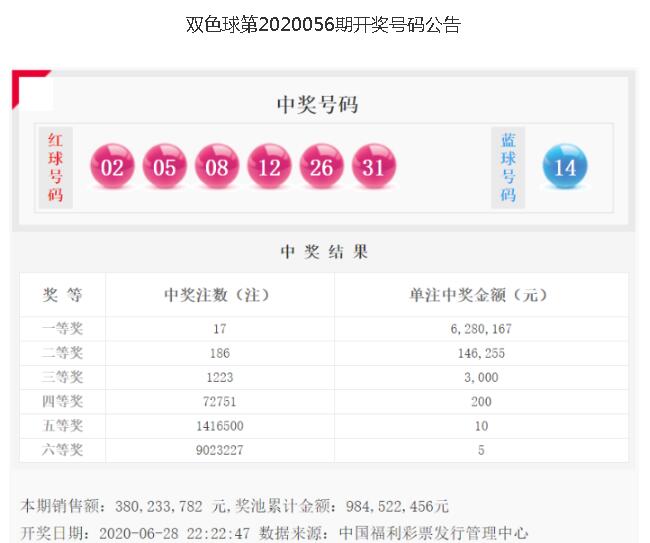Click the 单注中奖金额(元) column header
Screen dimensions: 650x543
[480, 295]
